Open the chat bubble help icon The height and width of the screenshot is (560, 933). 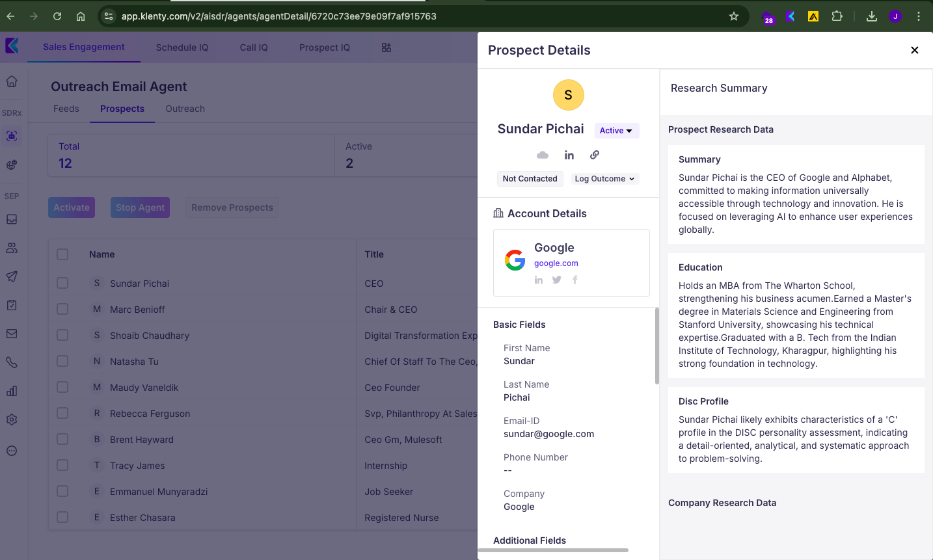[12, 451]
